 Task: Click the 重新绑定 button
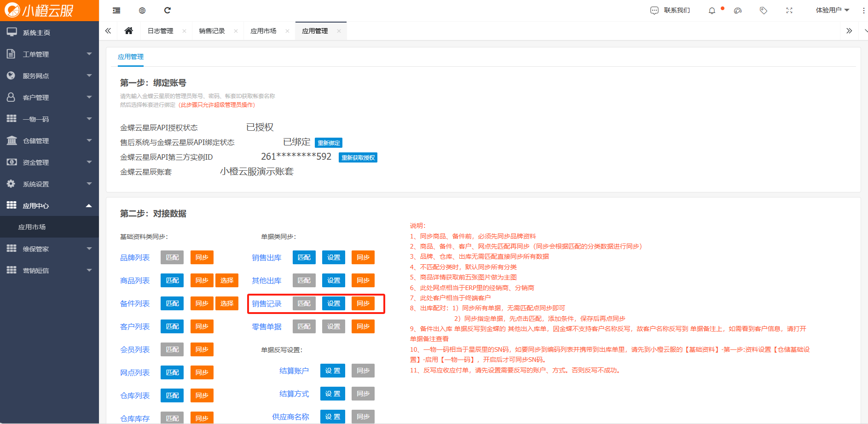point(329,143)
